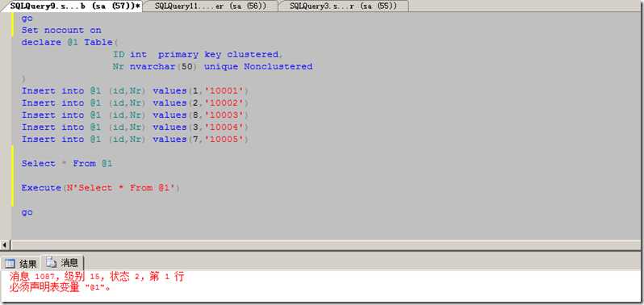Click the 'Set nocount on' line
This screenshot has width=644, height=305.
point(61,31)
